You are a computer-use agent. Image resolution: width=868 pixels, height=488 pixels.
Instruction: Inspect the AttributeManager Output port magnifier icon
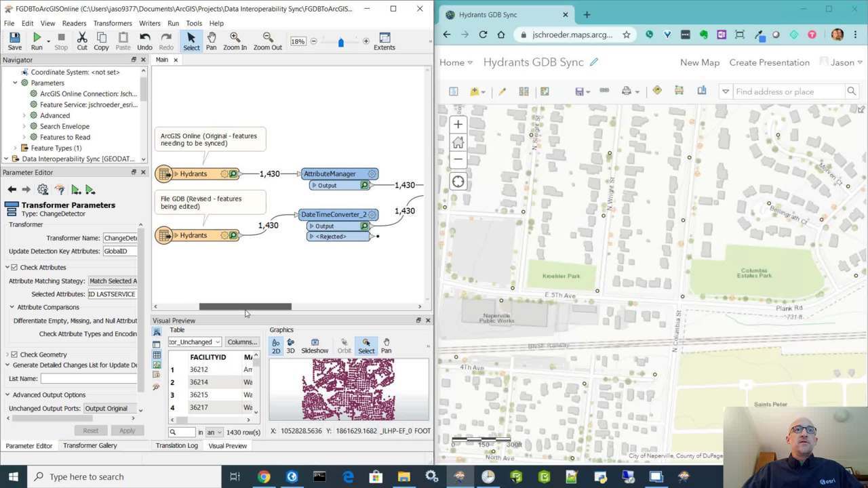(x=364, y=185)
